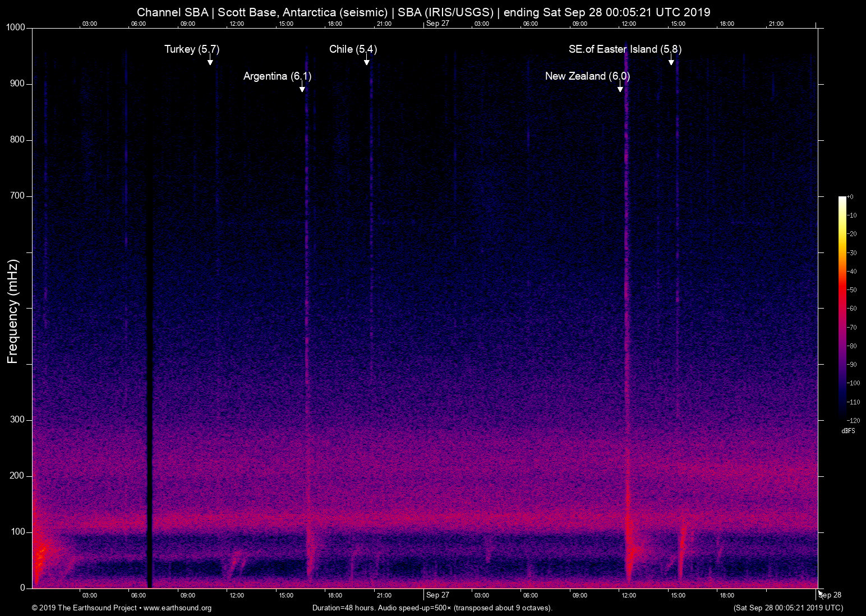Viewport: 866px width, 616px height.
Task: Click the dBFS unit label under the color scale
Action: click(848, 431)
